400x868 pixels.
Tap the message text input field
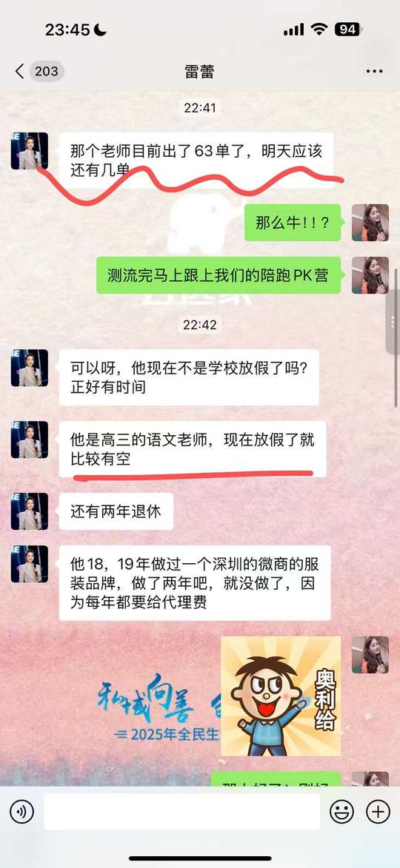[181, 812]
